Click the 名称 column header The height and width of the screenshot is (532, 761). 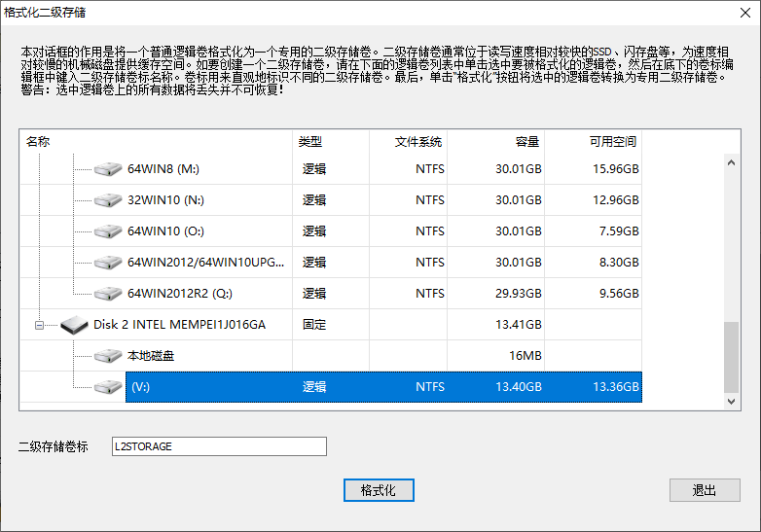click(x=156, y=142)
